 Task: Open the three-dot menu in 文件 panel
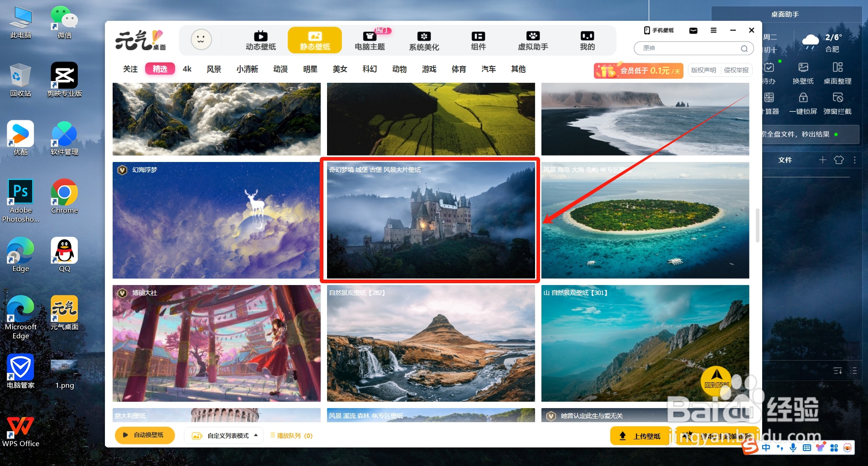(854, 160)
